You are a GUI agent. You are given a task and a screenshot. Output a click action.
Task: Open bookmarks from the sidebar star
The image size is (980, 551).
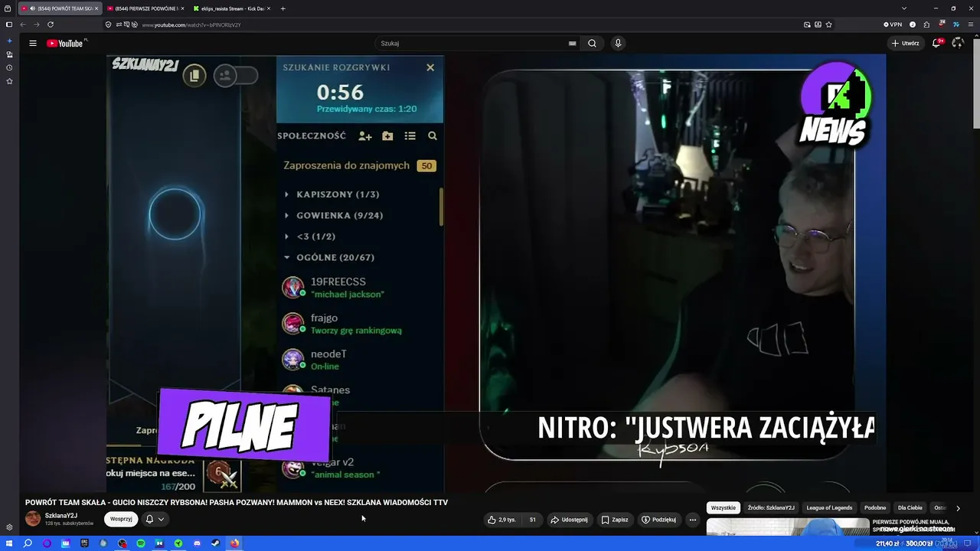tap(9, 81)
